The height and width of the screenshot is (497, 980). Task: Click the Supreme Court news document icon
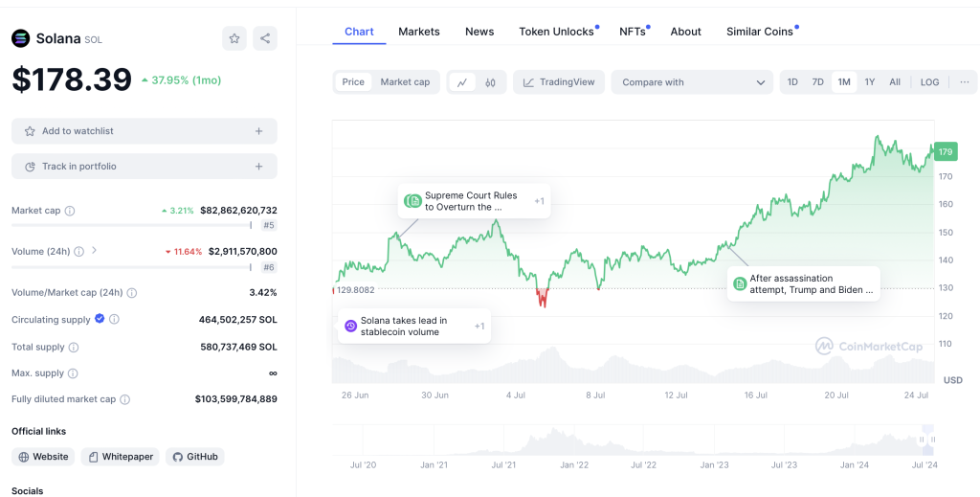(414, 201)
